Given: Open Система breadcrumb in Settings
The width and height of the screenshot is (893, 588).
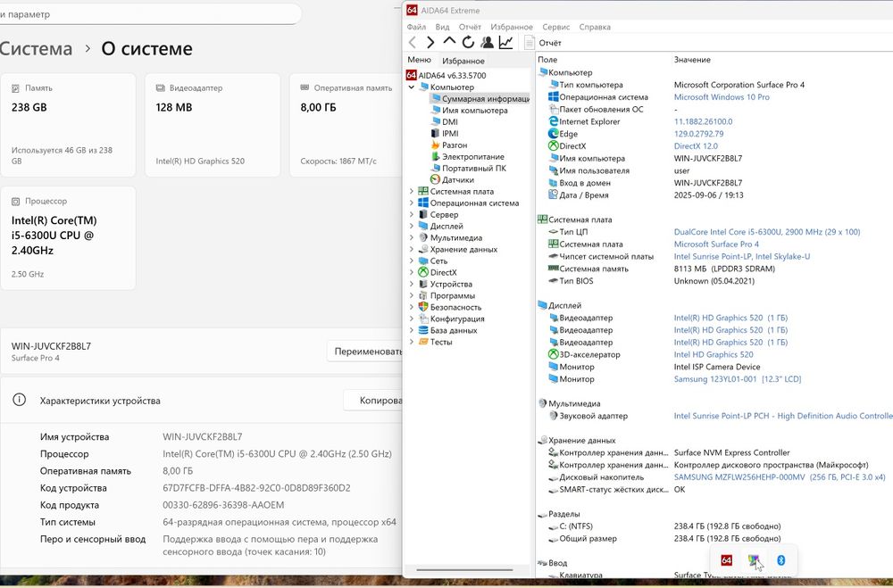Looking at the screenshot, I should [36, 48].
